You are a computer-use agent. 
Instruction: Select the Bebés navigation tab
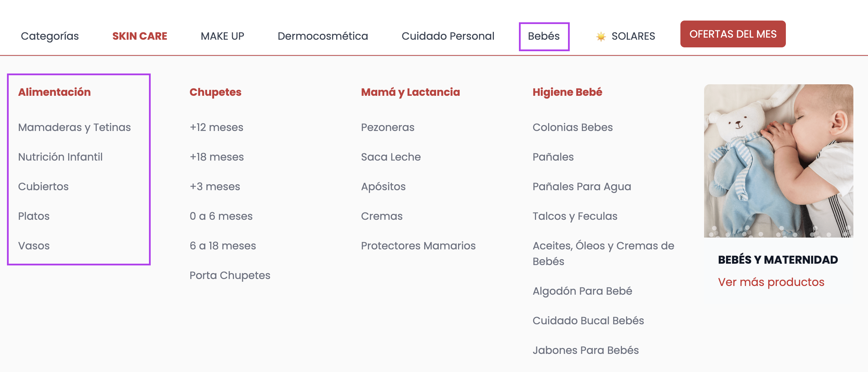[x=544, y=36]
